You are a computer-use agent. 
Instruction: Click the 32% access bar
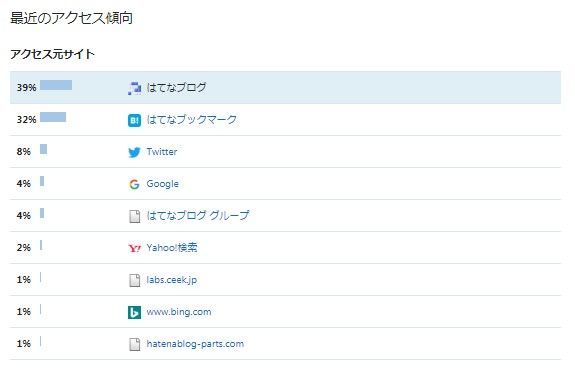[53, 117]
